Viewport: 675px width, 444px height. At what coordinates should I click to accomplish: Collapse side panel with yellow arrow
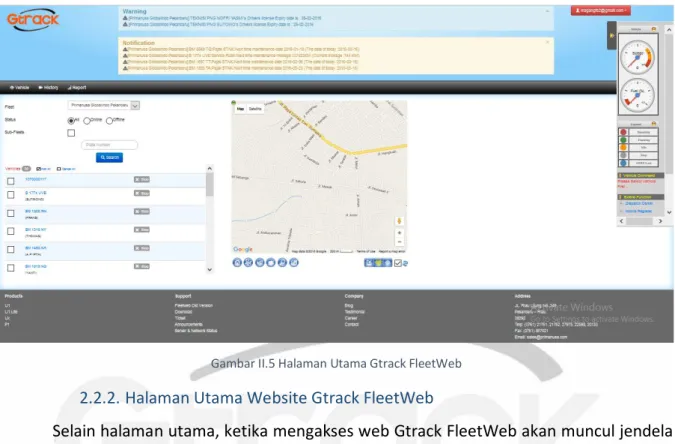(x=612, y=35)
